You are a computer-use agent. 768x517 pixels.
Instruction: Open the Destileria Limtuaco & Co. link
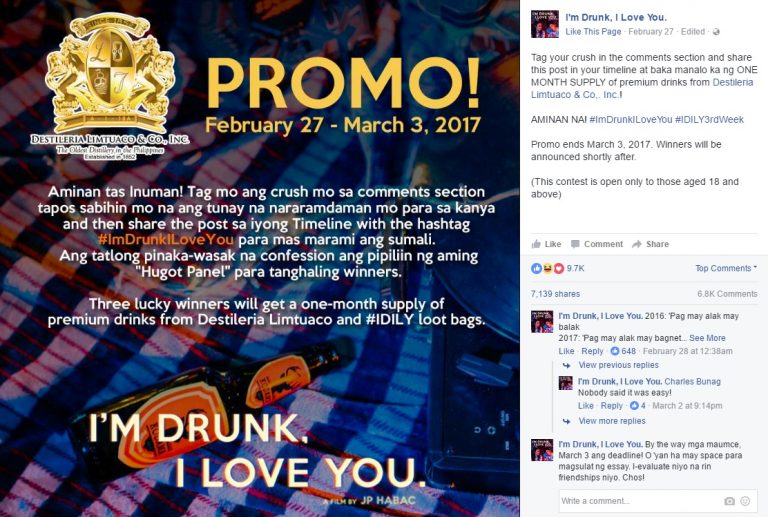[642, 89]
